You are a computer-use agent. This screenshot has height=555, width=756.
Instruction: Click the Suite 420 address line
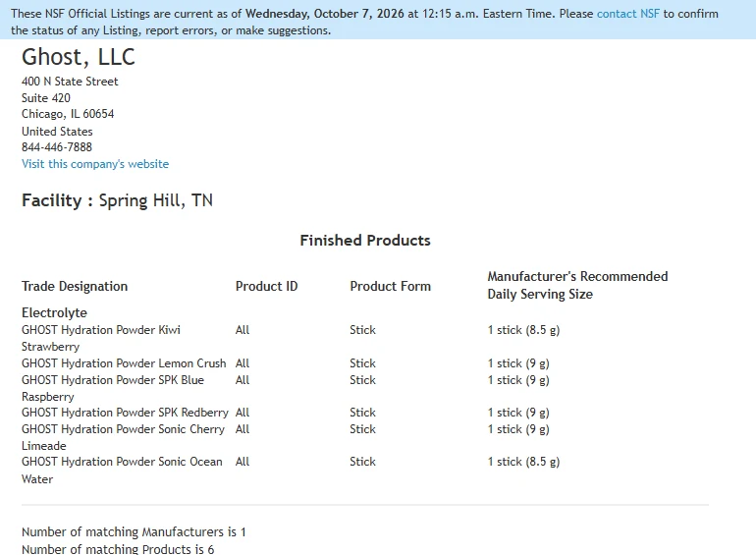coord(46,98)
